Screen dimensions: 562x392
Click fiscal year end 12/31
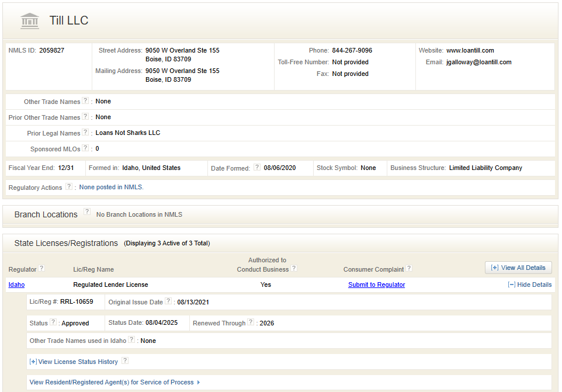pos(66,168)
